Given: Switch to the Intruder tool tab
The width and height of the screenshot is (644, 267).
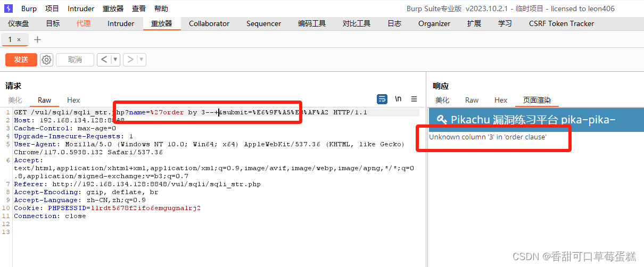Looking at the screenshot, I should pyautogui.click(x=121, y=23).
